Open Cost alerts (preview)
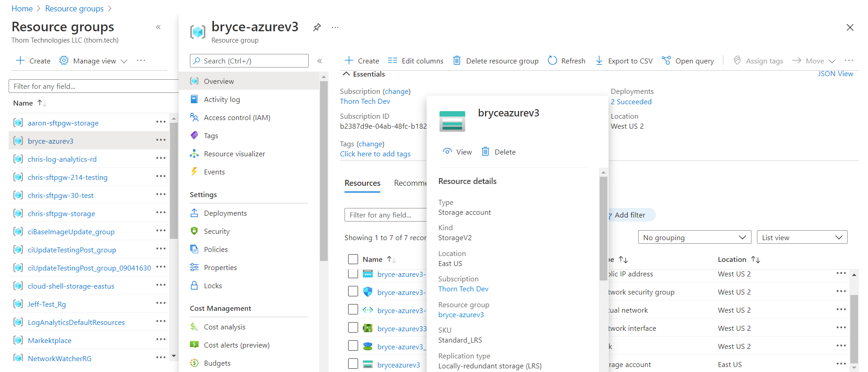868x372 pixels. (x=237, y=345)
